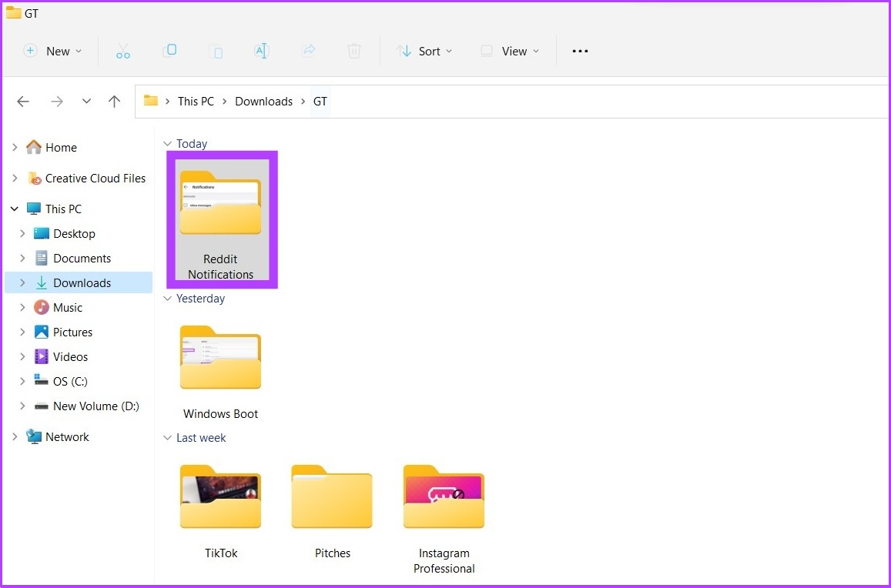Open Documents in the sidebar
This screenshot has width=891, height=588.
coord(82,258)
